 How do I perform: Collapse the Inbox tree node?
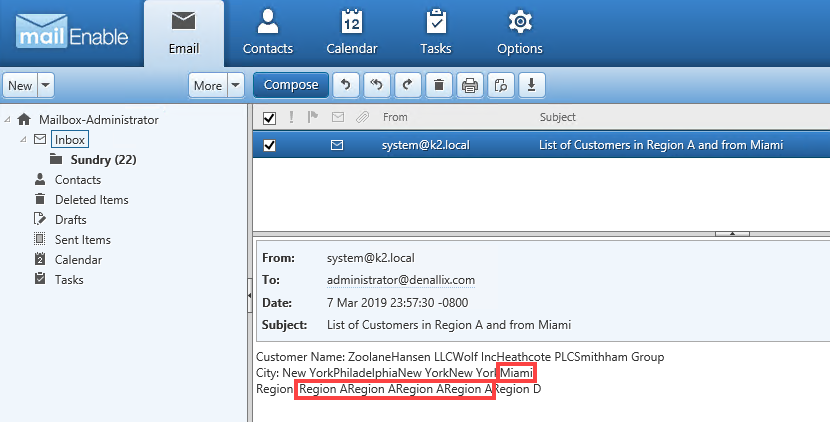click(23, 139)
